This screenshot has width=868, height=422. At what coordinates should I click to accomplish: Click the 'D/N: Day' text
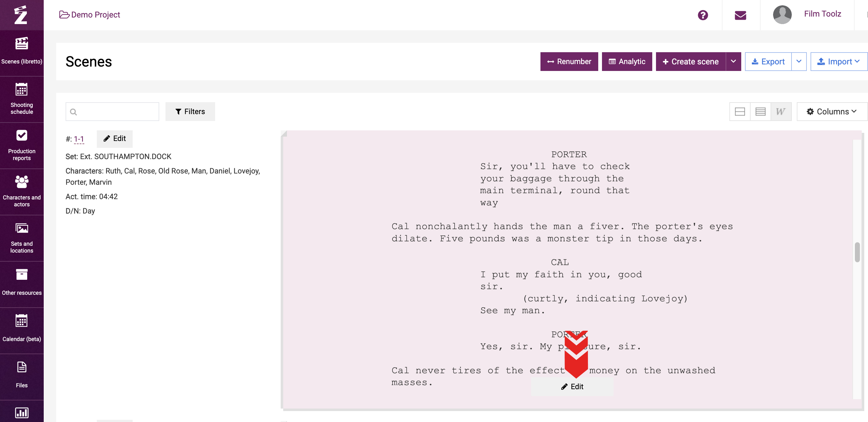pos(80,211)
